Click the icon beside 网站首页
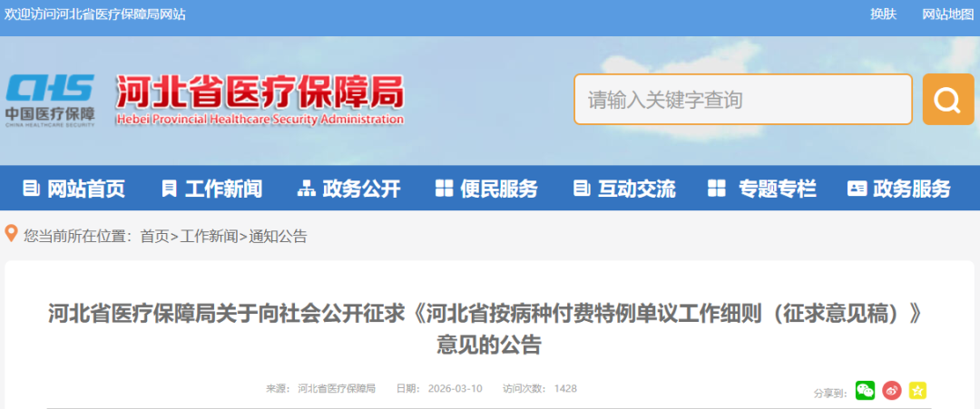The height and width of the screenshot is (409, 980). pos(31,188)
